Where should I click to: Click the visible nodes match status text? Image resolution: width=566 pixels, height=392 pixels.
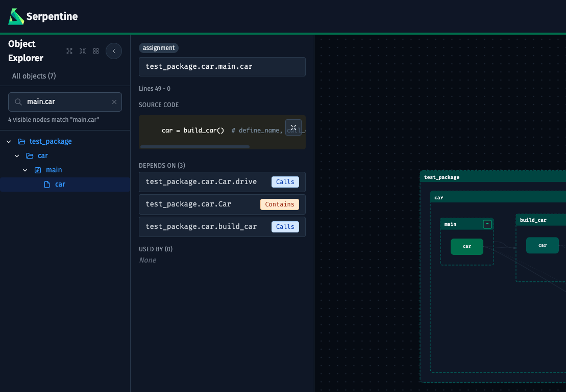click(x=54, y=120)
